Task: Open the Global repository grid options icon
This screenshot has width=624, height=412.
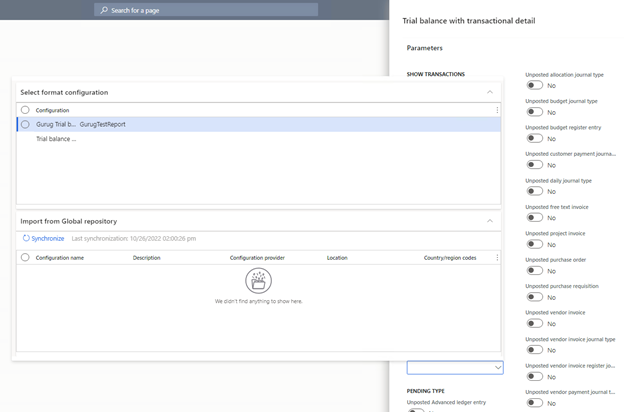Action: click(497, 257)
